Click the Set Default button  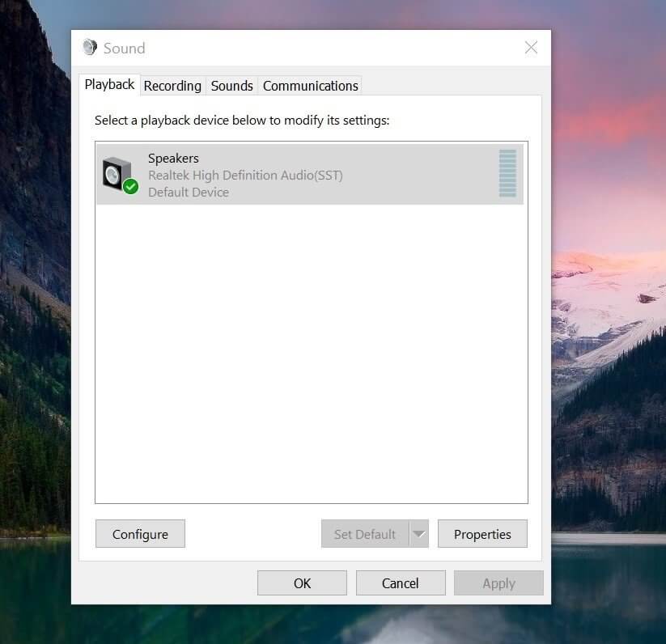point(365,534)
